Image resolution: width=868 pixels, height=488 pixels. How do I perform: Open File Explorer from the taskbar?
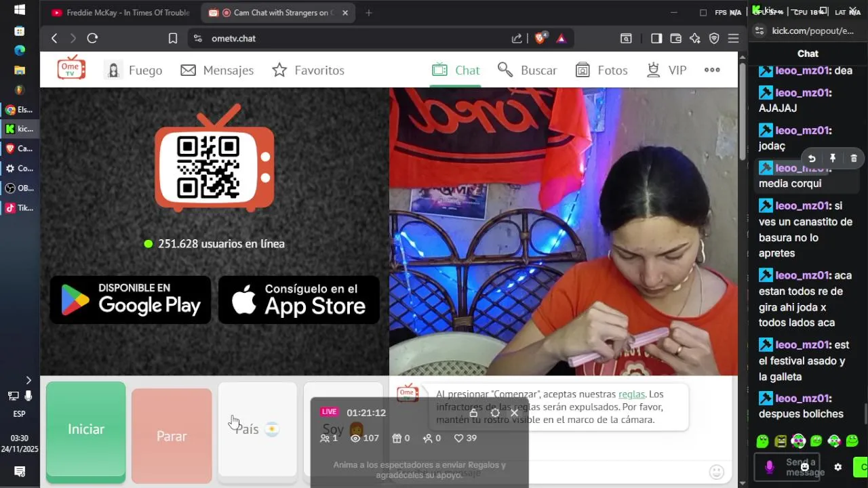click(x=20, y=70)
